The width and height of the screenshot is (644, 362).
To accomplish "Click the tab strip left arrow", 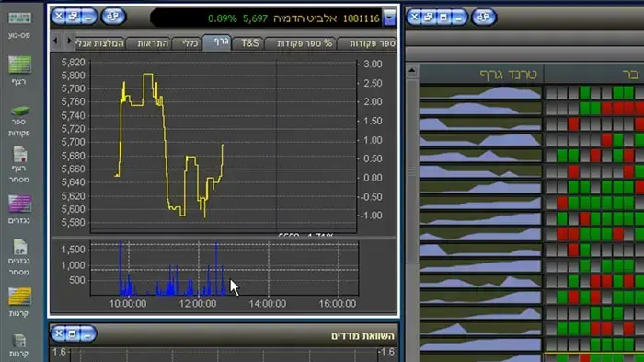I will point(55,41).
